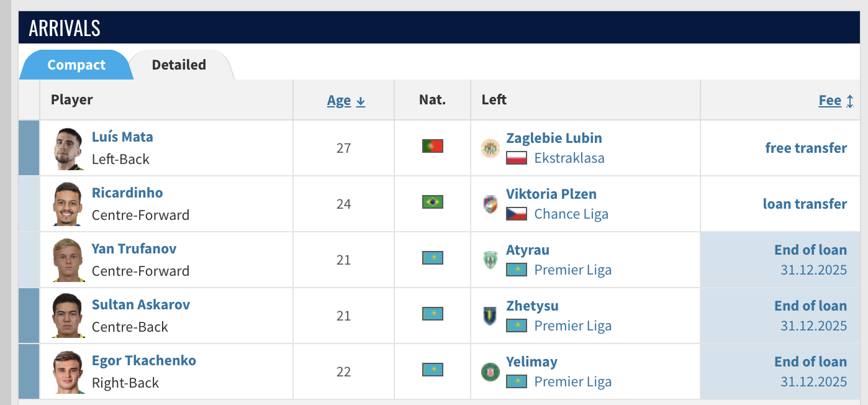
Task: Click Yan Trufanov's End of loan link
Action: click(810, 250)
